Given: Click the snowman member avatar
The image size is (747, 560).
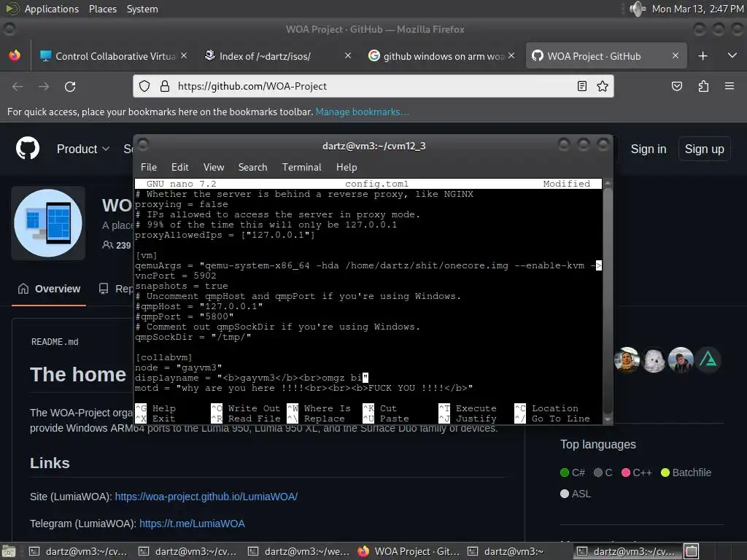Looking at the screenshot, I should (654, 360).
